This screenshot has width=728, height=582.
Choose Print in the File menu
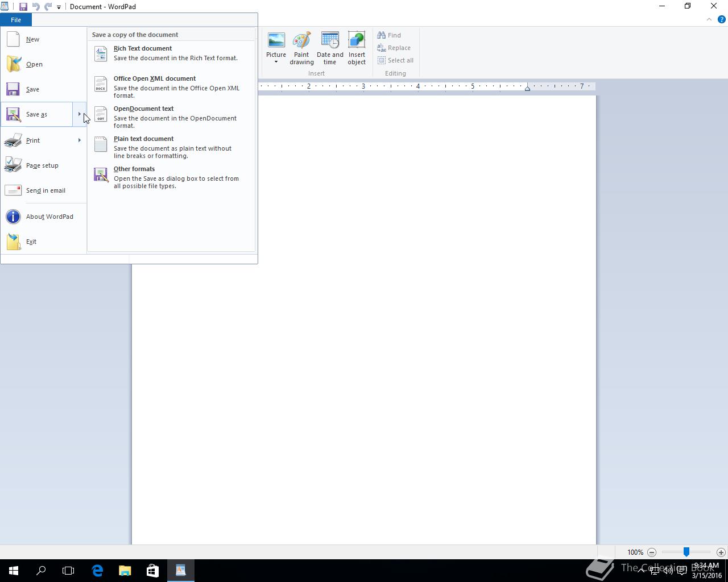tap(37, 140)
